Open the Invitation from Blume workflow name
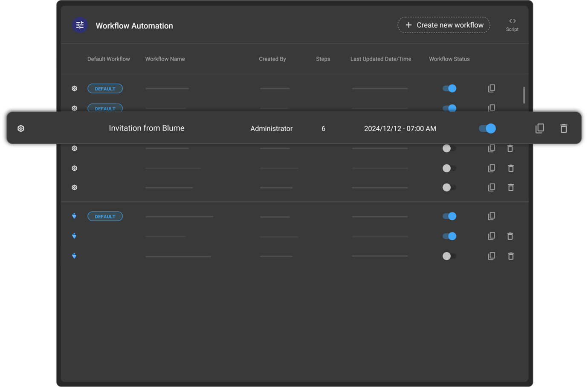This screenshot has height=387, width=588. [x=146, y=128]
